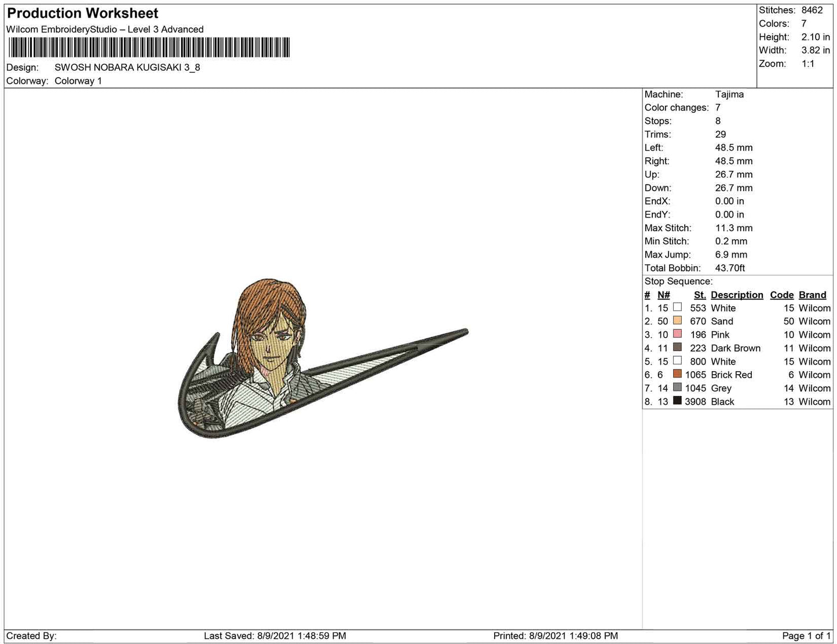
Task: Click the "EndY:" label
Action: pos(657,214)
